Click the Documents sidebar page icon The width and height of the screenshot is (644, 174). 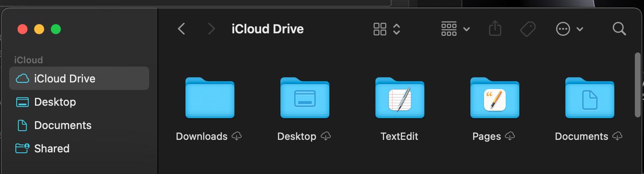click(x=22, y=125)
